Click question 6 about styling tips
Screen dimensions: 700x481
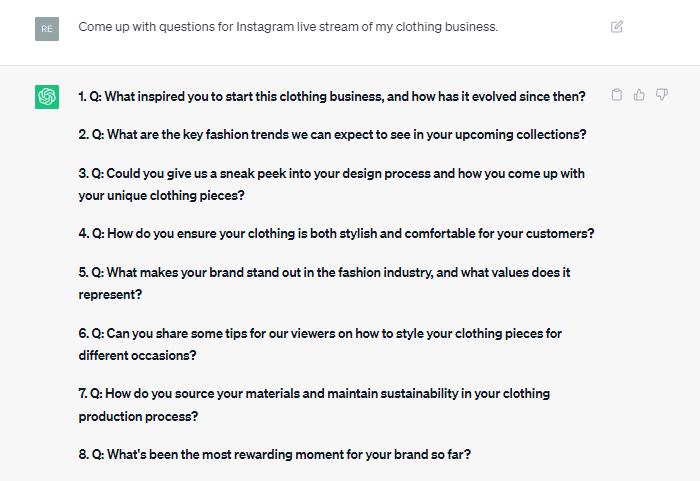(x=320, y=344)
